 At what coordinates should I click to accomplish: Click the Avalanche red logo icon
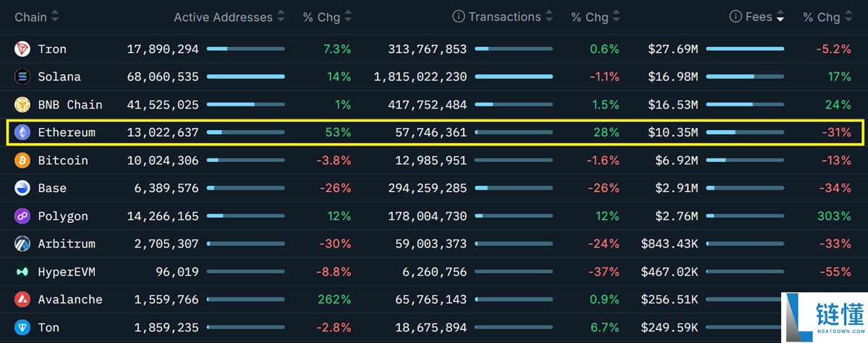(22, 300)
